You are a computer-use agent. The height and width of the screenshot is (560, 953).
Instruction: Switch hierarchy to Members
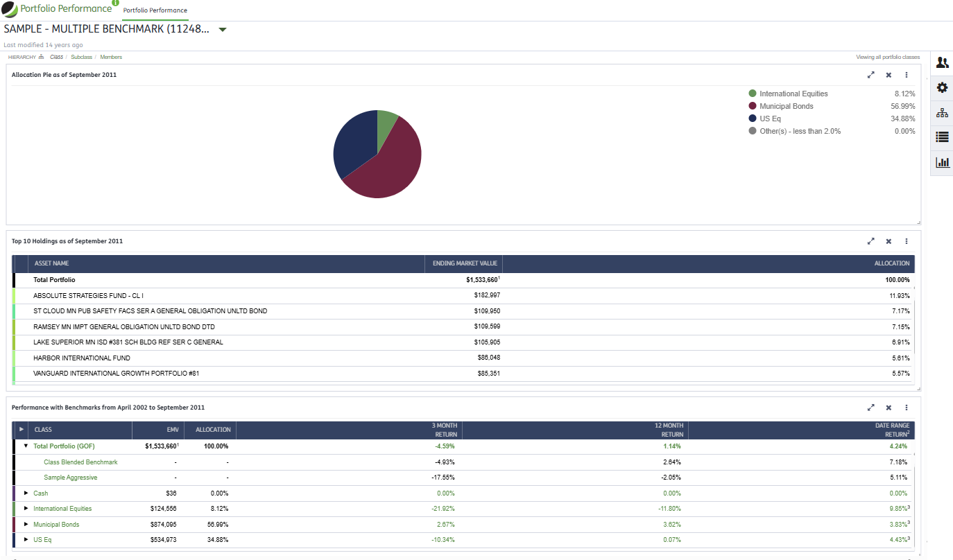[x=111, y=57]
